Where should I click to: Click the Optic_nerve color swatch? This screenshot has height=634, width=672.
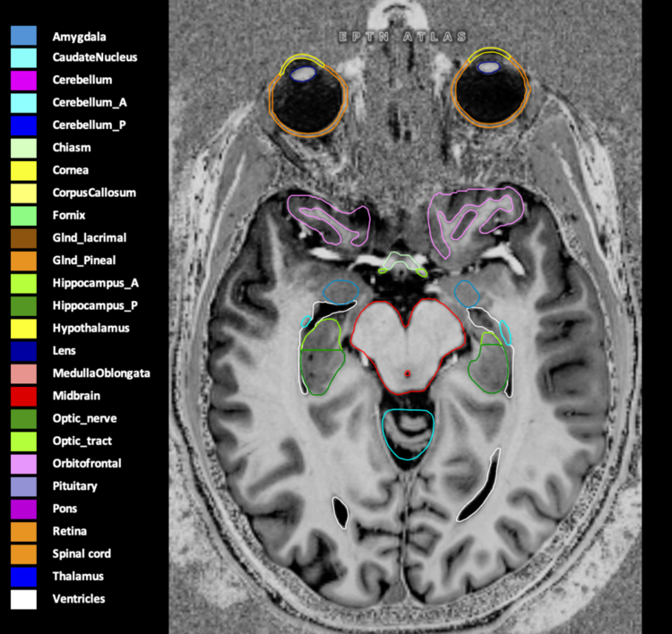23,419
